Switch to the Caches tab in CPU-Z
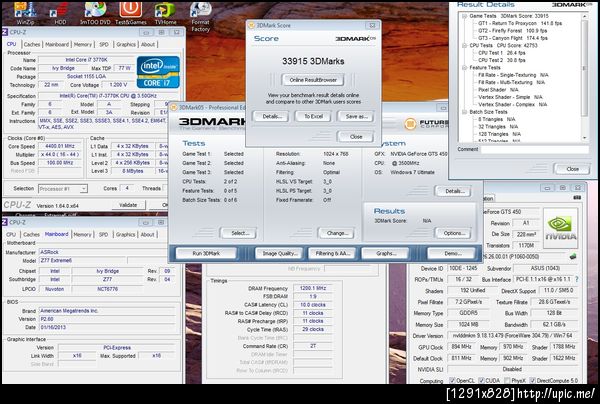The height and width of the screenshot is (404, 600). (32, 44)
